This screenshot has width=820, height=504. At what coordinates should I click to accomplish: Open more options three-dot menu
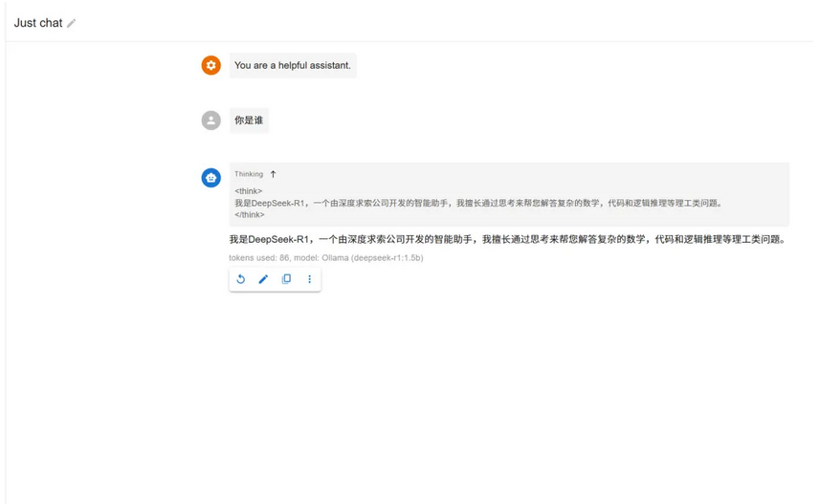coord(309,279)
